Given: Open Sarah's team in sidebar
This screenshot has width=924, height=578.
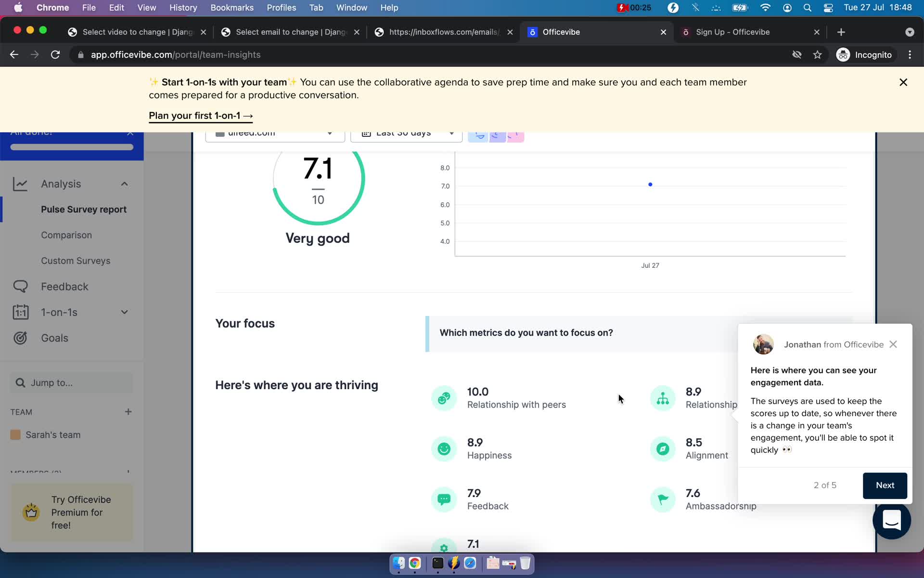Looking at the screenshot, I should [53, 435].
